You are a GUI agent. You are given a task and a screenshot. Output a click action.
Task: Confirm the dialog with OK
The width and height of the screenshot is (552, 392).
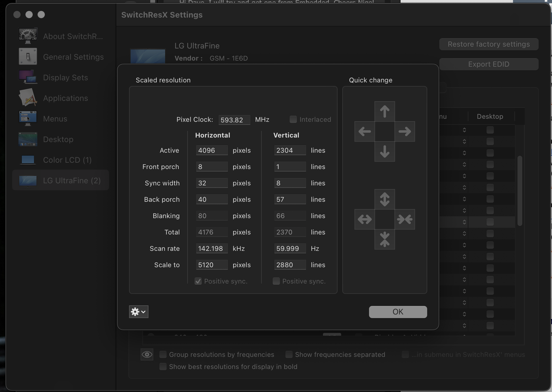(398, 312)
